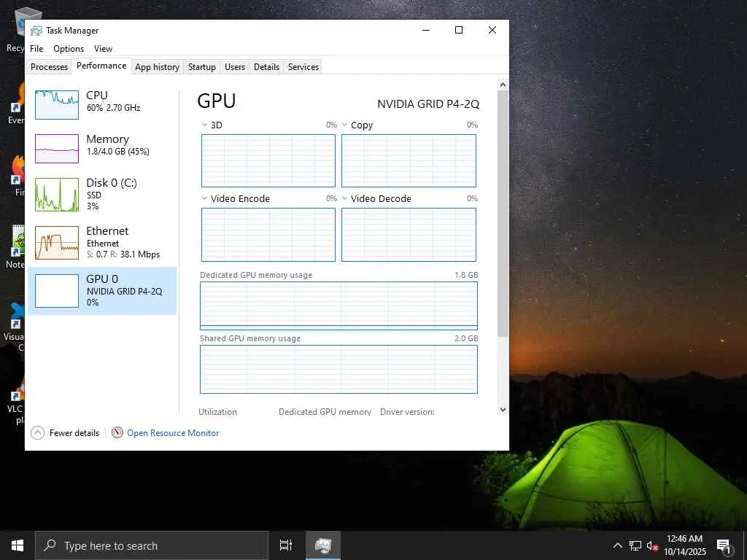Click the Ethernet 'S: 0.7 R: 38.1 Mbps' text
The width and height of the screenshot is (747, 560).
[123, 254]
